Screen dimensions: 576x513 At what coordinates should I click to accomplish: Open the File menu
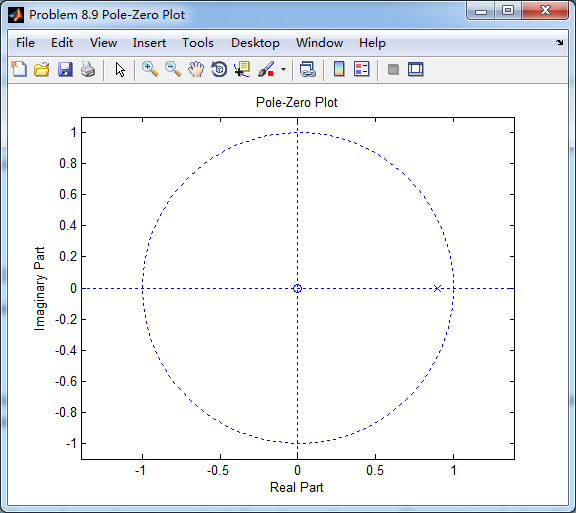pos(25,43)
